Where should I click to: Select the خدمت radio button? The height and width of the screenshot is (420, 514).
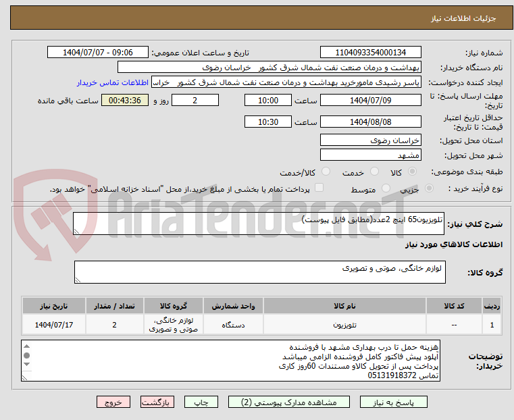pyautogui.click(x=374, y=172)
